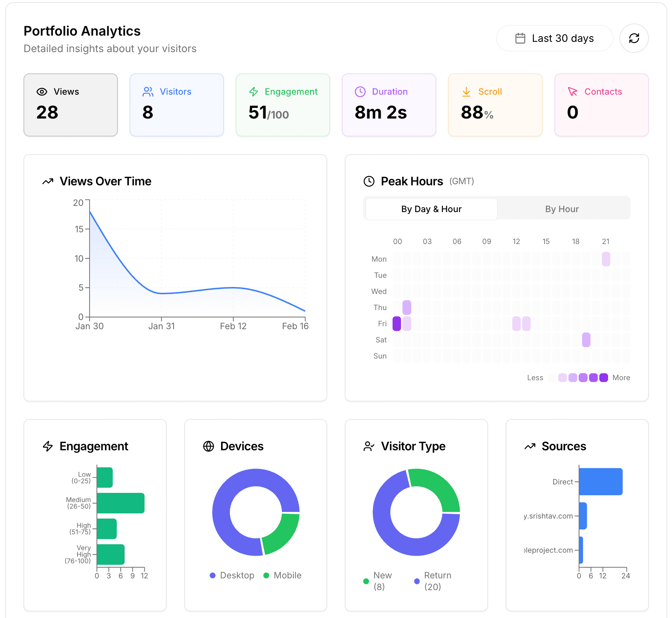Screen dimensions: 672x618
Task: Click the cursor icon on Contacts card
Action: pos(572,92)
